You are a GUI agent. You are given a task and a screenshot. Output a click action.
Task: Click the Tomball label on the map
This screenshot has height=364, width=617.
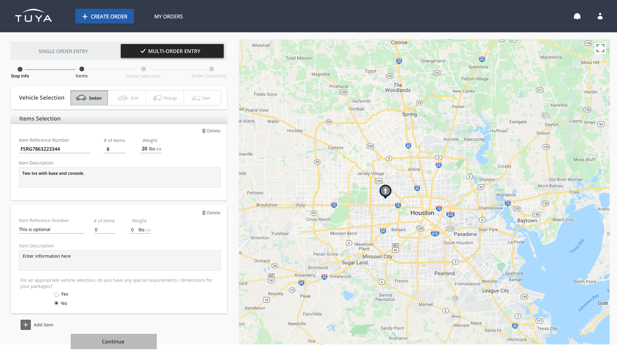[x=356, y=109]
